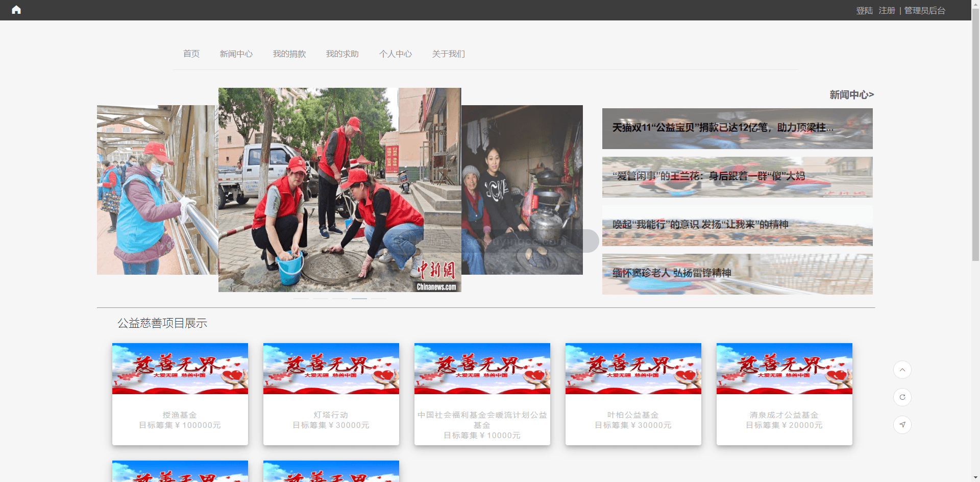Open the 授渔基金 project banner image
This screenshot has width=980, height=482.
click(180, 369)
